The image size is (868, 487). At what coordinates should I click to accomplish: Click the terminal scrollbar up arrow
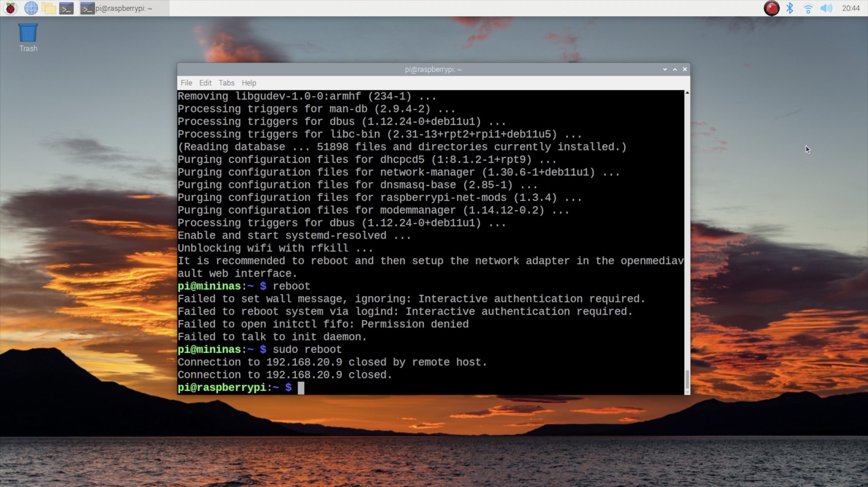pos(687,93)
